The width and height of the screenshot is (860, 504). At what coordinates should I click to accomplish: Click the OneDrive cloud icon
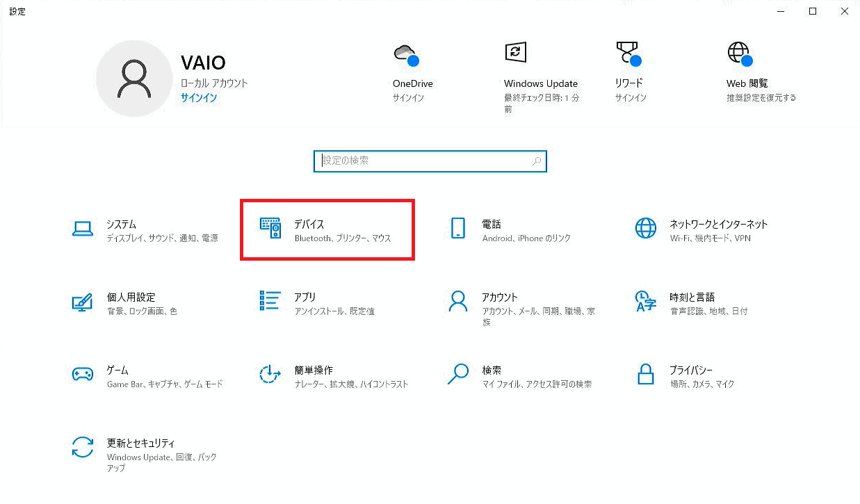pyautogui.click(x=405, y=54)
